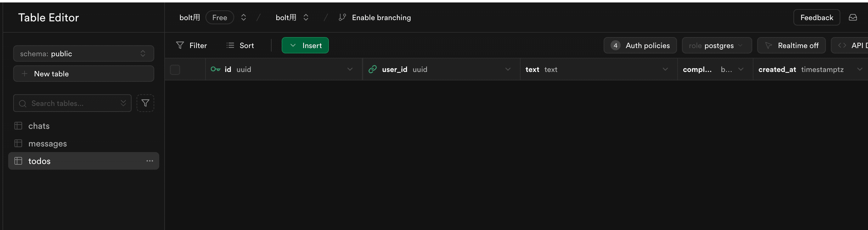Image resolution: width=868 pixels, height=230 pixels.
Task: Click the three-dots menu on todos table
Action: point(149,161)
